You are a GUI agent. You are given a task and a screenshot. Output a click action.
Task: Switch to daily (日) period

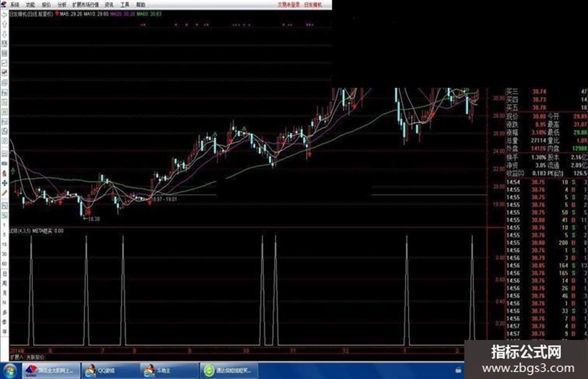point(4,274)
